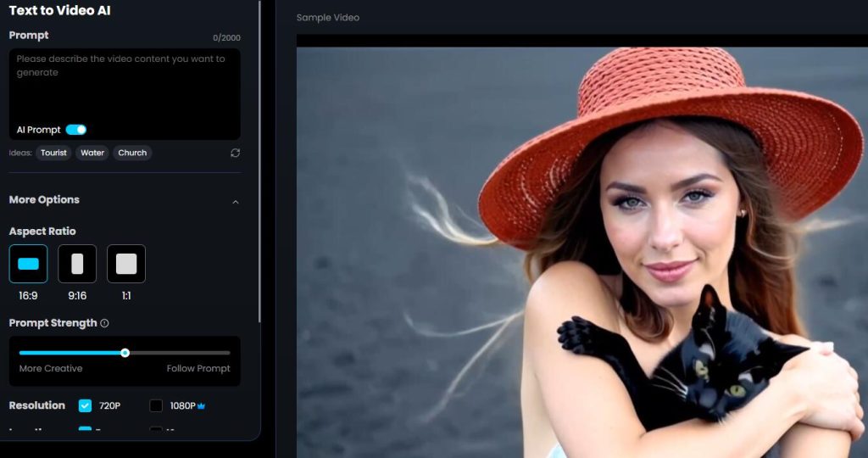The width and height of the screenshot is (868, 458).
Task: Click the crown premium icon beside 1080P
Action: tap(202, 406)
